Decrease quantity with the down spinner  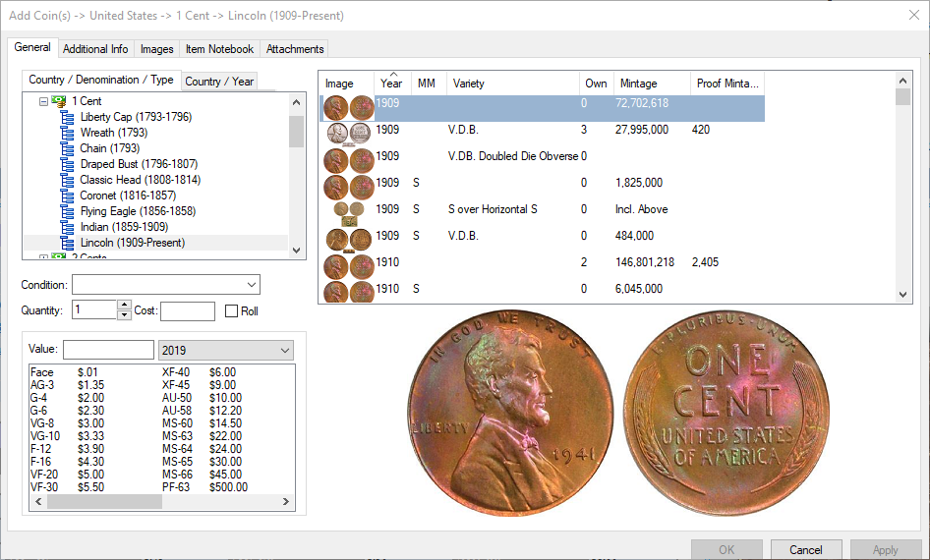(124, 314)
